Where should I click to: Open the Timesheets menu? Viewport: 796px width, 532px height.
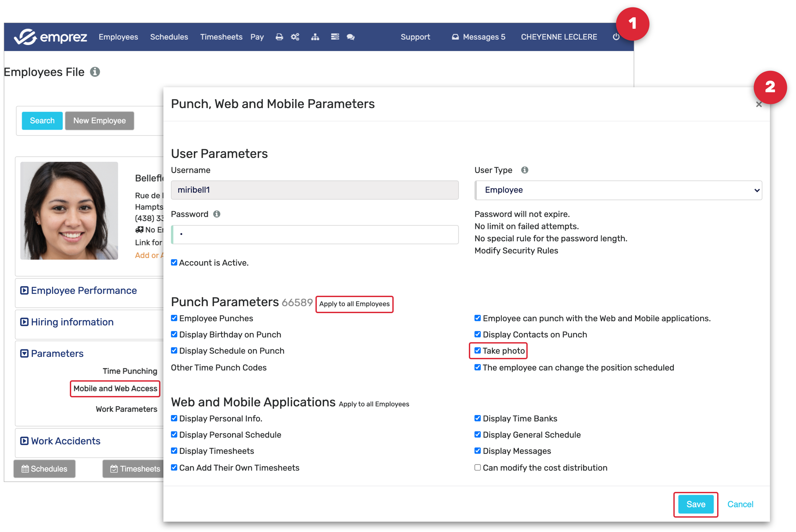click(x=221, y=37)
